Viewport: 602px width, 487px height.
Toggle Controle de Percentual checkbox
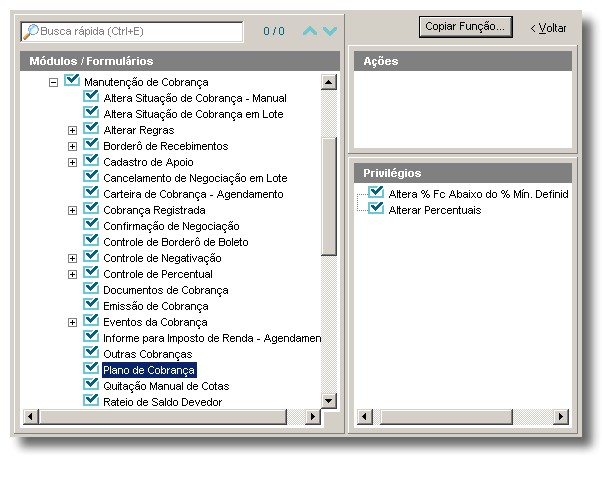click(x=91, y=272)
